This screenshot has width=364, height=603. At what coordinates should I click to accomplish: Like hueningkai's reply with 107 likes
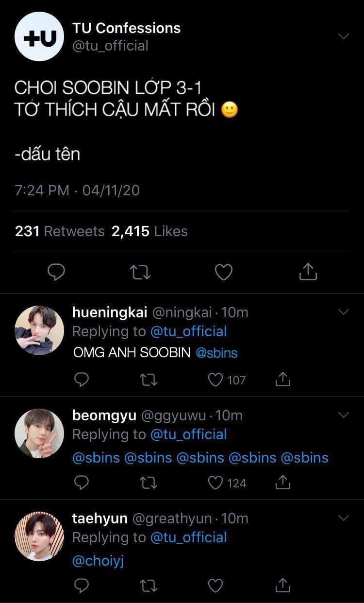tap(215, 379)
